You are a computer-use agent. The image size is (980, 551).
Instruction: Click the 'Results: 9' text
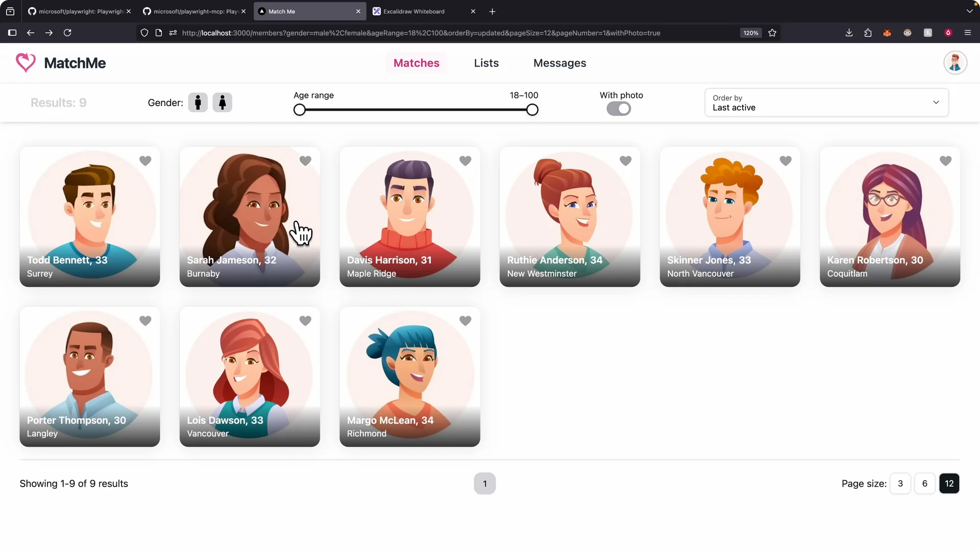[59, 103]
